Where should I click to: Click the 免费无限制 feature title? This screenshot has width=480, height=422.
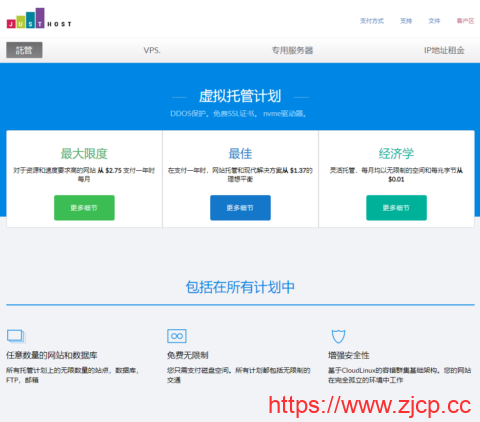coord(188,355)
